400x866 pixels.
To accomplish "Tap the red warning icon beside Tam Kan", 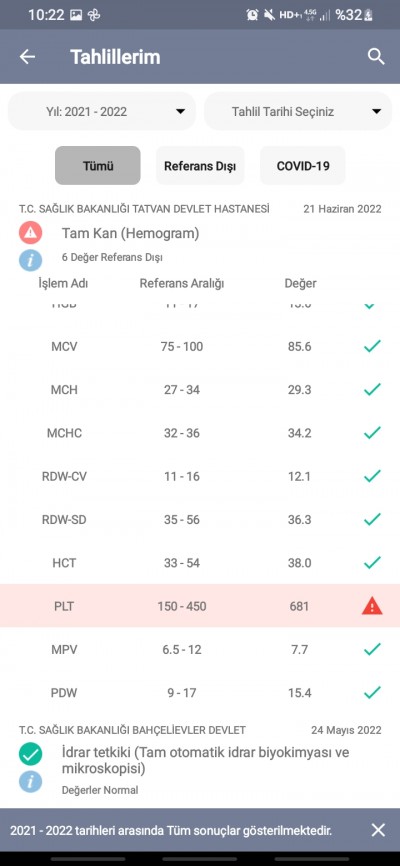I will 30,233.
